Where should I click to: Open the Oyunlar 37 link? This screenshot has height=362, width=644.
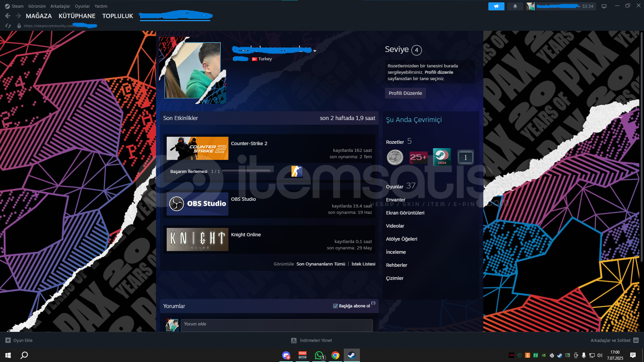[x=401, y=186]
